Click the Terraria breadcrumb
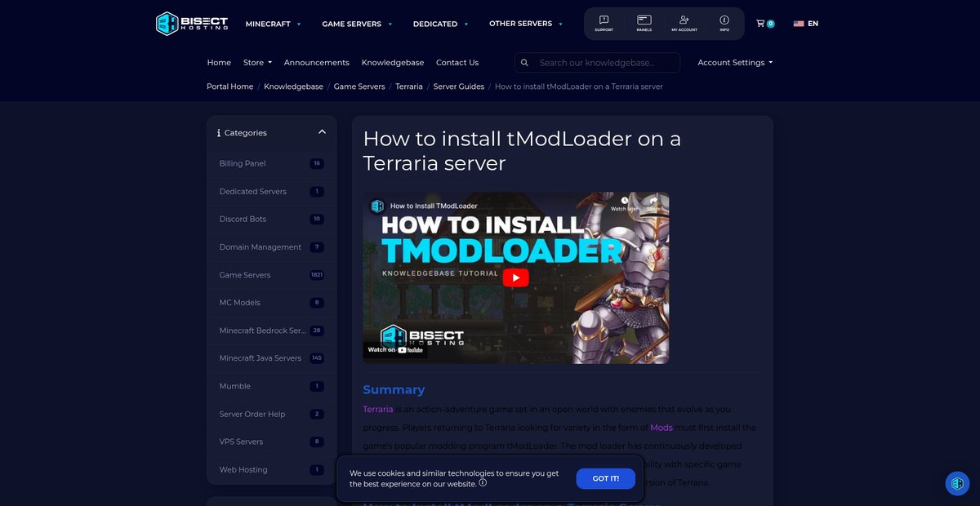 coord(409,87)
